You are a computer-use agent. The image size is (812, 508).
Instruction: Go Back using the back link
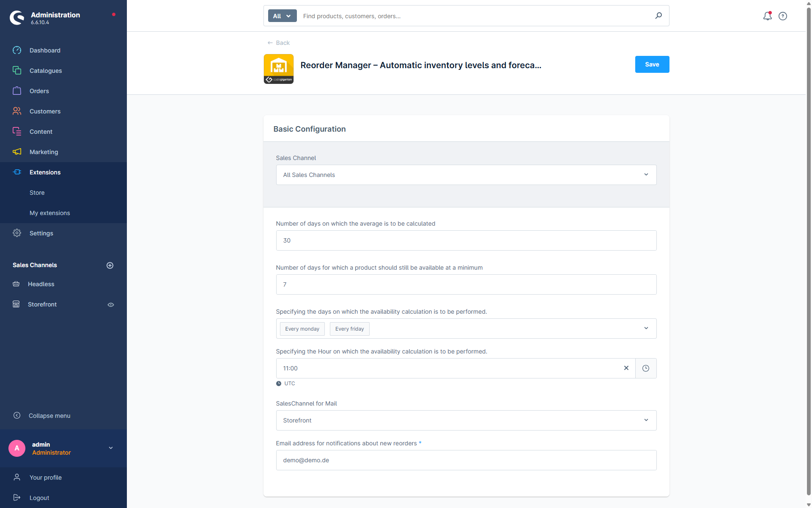click(x=278, y=43)
